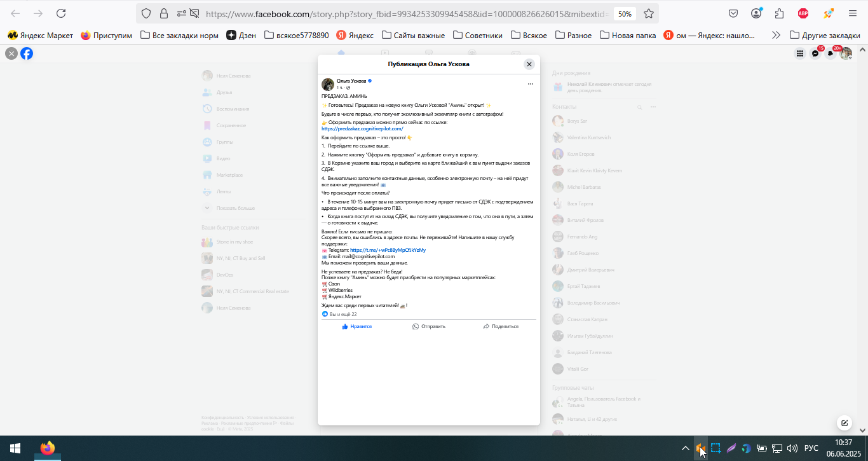Image resolution: width=868 pixels, height=461 pixels.
Task: Open the Telegram t.me support link
Action: coord(388,250)
